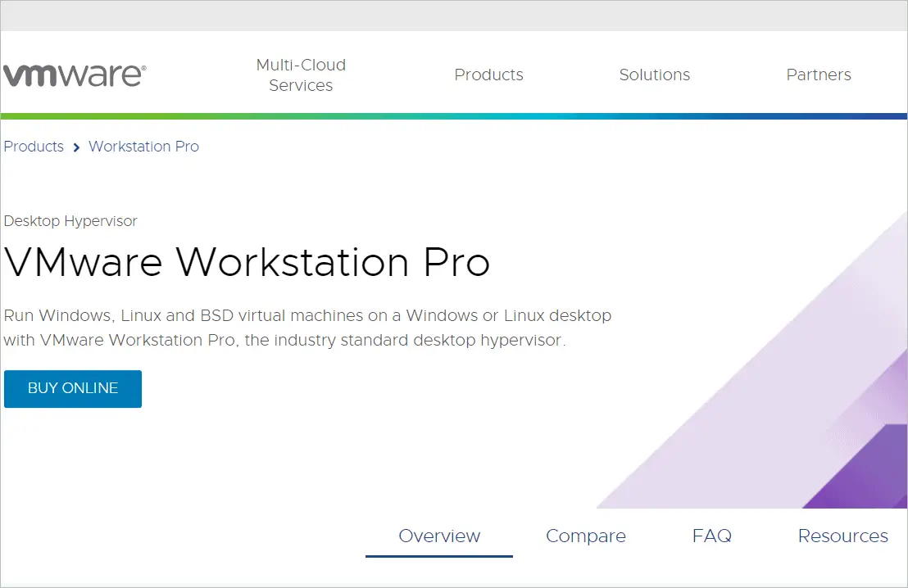Image resolution: width=908 pixels, height=588 pixels.
Task: Click the VMware logo
Action: pos(75,75)
